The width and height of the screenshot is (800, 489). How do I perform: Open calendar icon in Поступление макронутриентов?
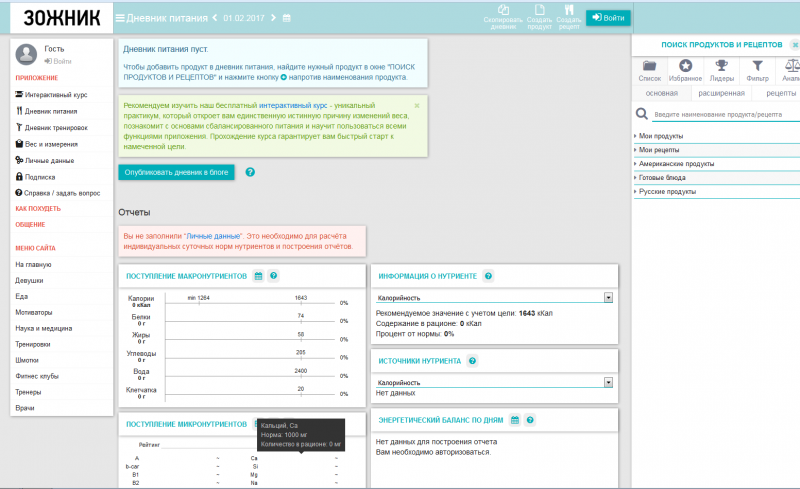coord(258,276)
